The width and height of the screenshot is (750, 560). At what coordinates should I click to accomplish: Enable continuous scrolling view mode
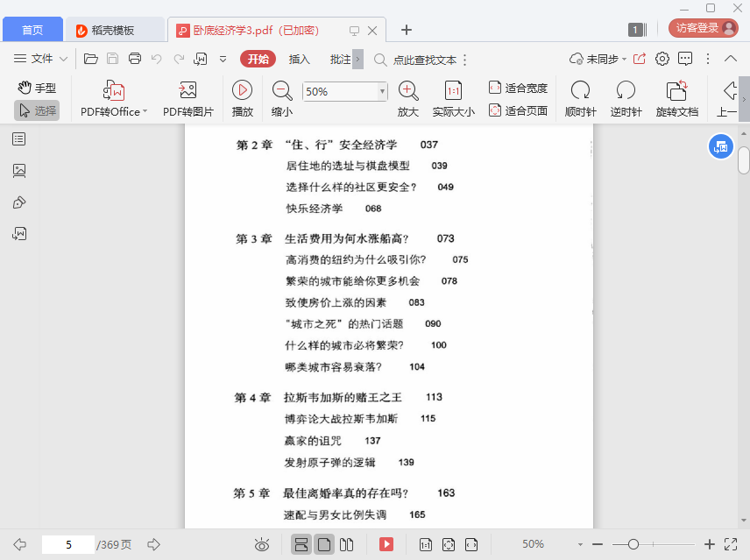[x=301, y=544]
